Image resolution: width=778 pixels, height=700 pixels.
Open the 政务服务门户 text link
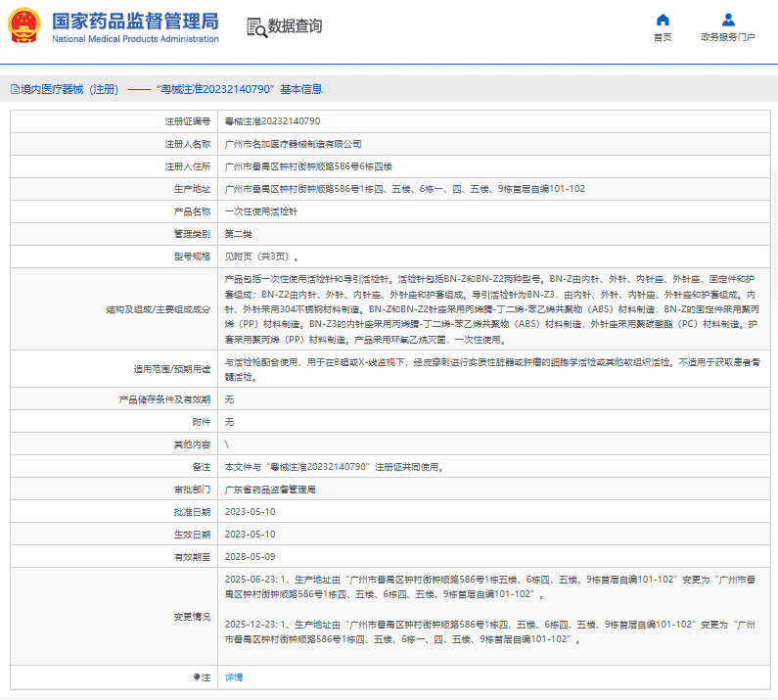(x=728, y=37)
